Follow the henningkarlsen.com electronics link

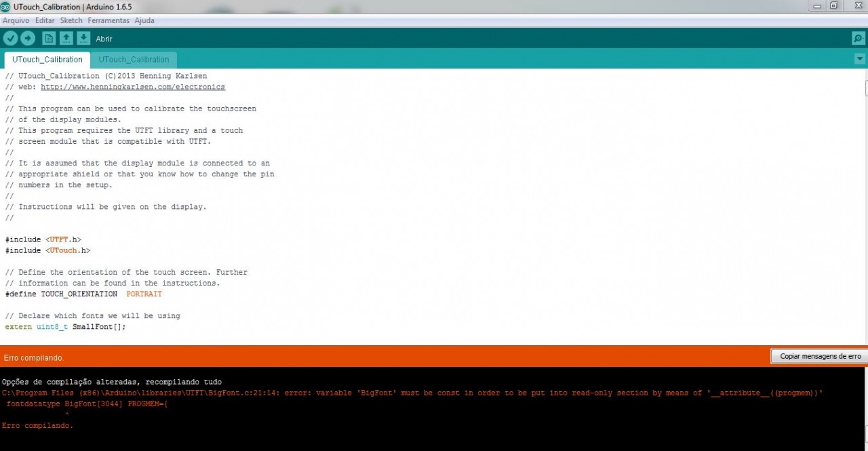[x=132, y=87]
